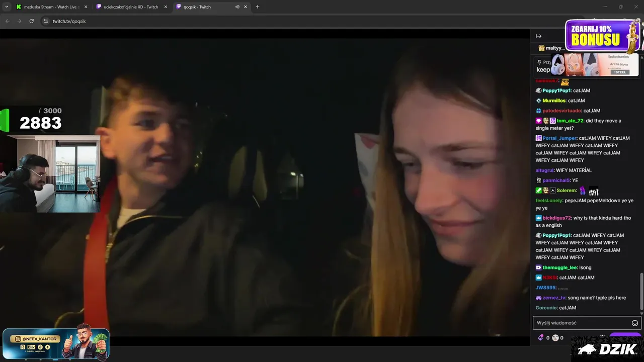The image size is (644, 362).
Task: Click the SteelSeries Arctis Nova ad banner
Action: tap(595, 65)
